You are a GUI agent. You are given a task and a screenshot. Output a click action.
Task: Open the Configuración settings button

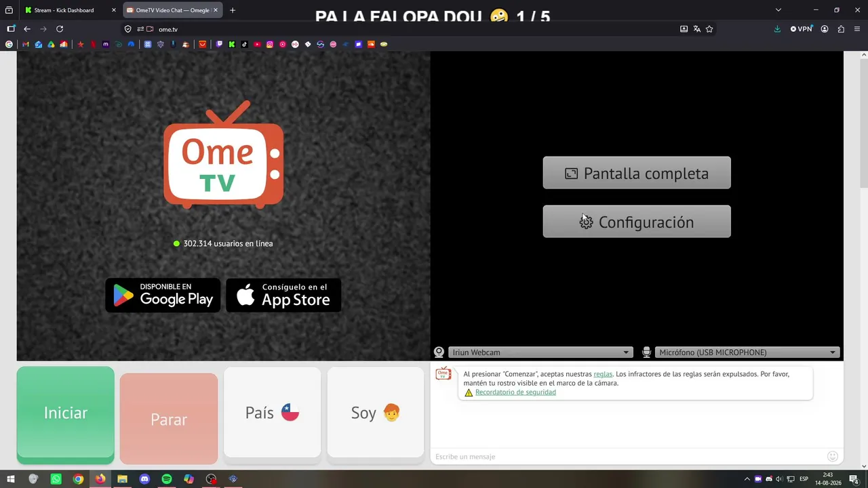[x=637, y=222]
